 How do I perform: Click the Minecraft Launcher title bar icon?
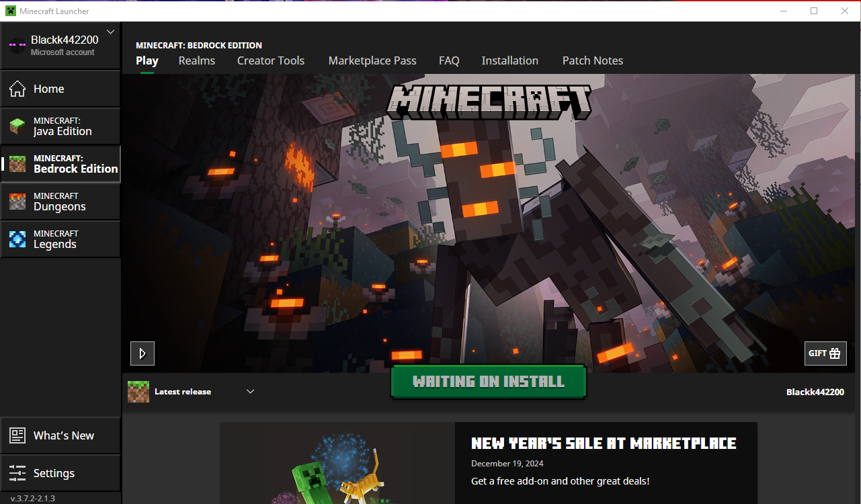click(x=10, y=11)
